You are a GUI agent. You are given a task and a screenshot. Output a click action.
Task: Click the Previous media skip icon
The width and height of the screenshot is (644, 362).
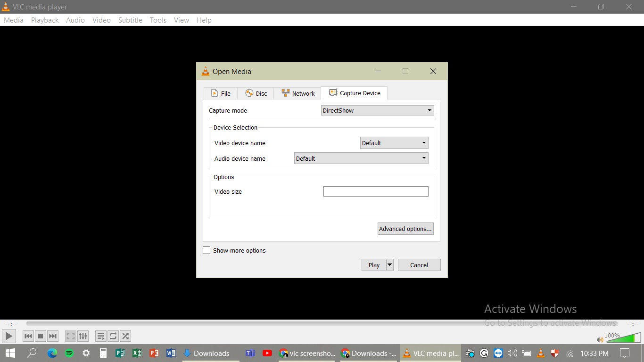point(28,336)
